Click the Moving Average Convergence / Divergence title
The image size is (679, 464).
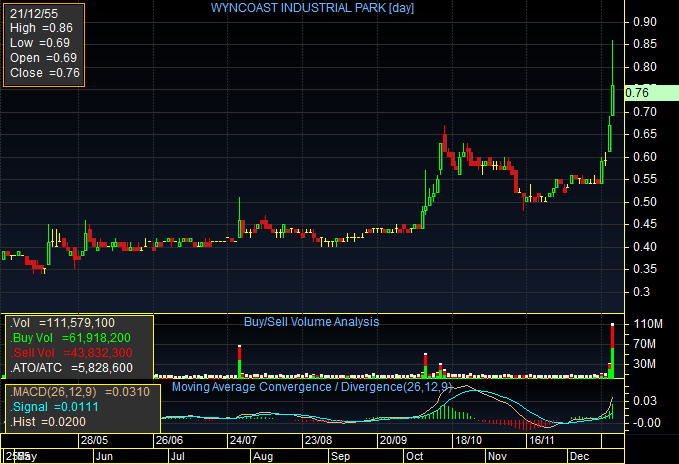312,387
